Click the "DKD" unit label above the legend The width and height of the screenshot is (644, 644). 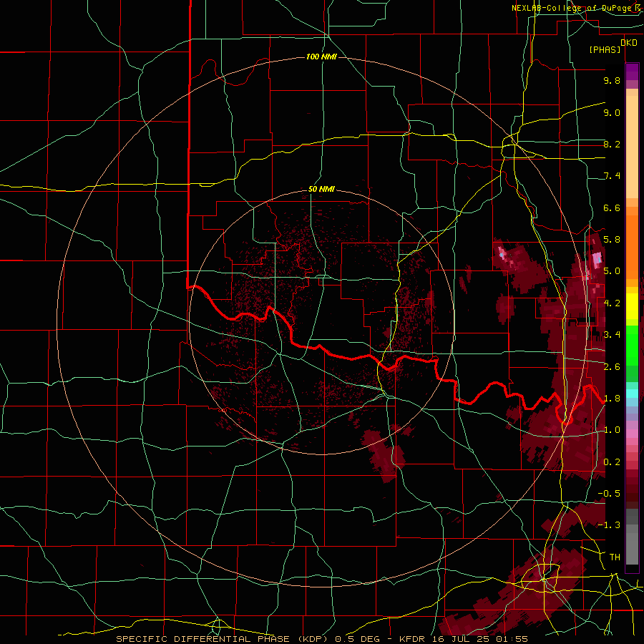pyautogui.click(x=628, y=43)
